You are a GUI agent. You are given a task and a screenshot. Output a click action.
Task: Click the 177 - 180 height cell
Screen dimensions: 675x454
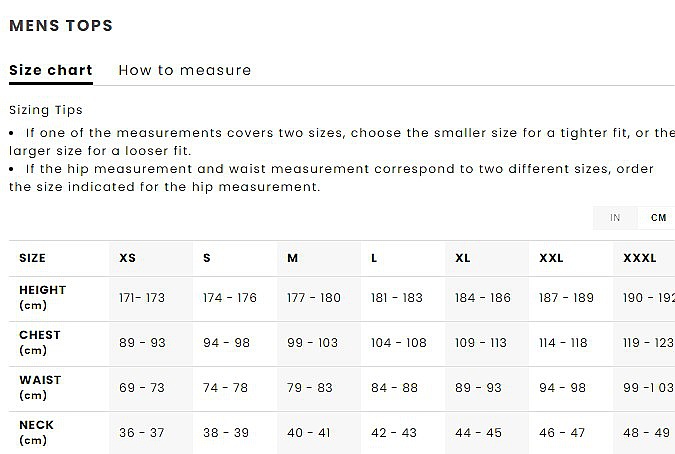click(314, 298)
